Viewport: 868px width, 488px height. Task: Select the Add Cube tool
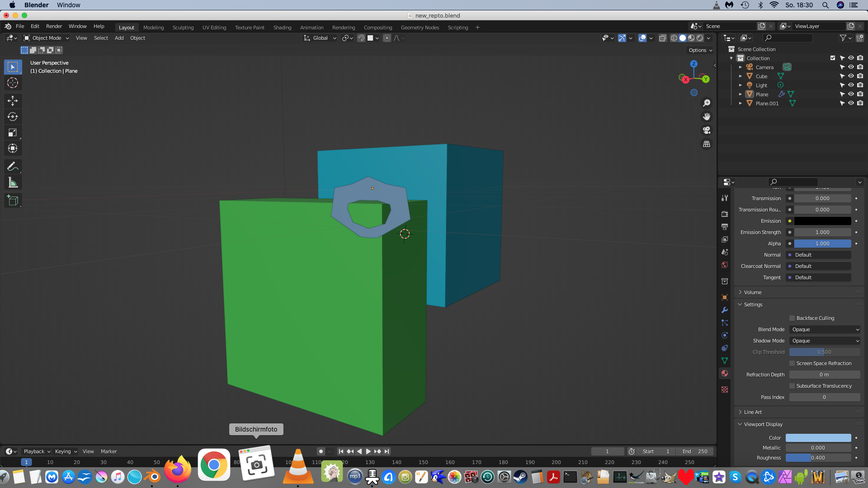pyautogui.click(x=13, y=201)
